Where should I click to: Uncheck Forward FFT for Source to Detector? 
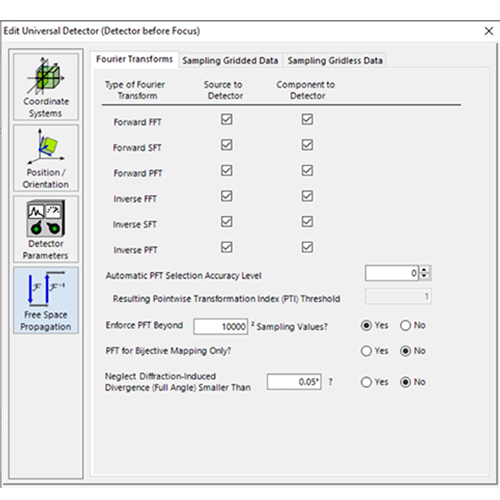click(227, 119)
